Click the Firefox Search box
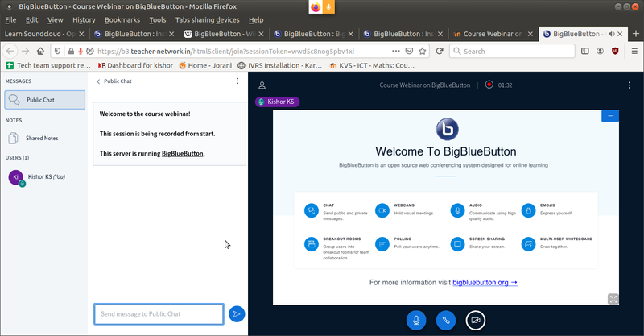The width and height of the screenshot is (644, 336). point(512,51)
